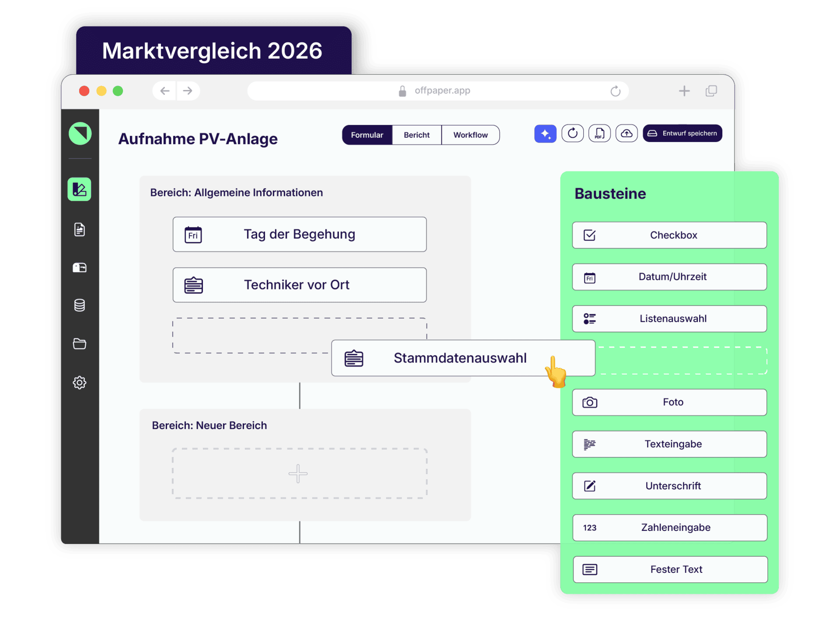Click the browser back arrow
Image resolution: width=840 pixels, height=620 pixels.
tap(164, 91)
